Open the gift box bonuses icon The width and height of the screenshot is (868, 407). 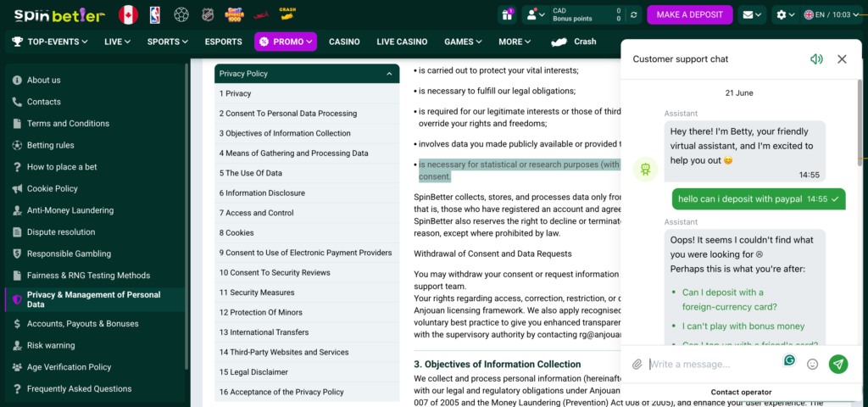click(507, 15)
